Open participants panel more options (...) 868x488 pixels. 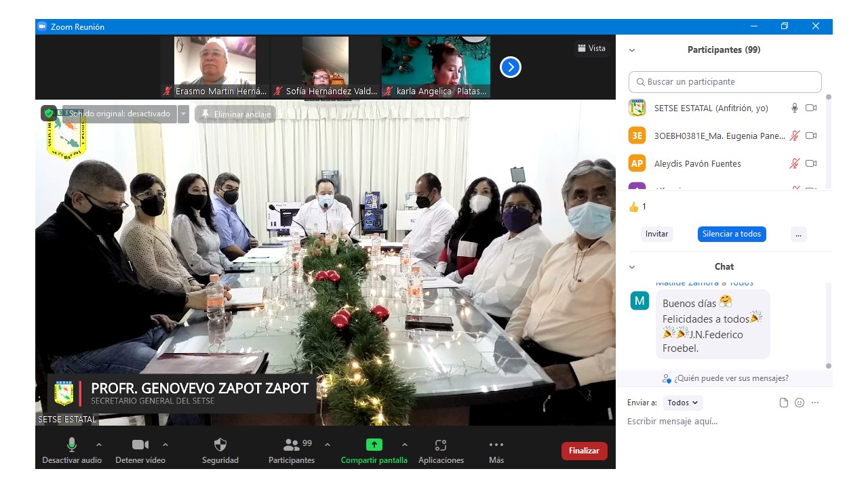pyautogui.click(x=798, y=234)
